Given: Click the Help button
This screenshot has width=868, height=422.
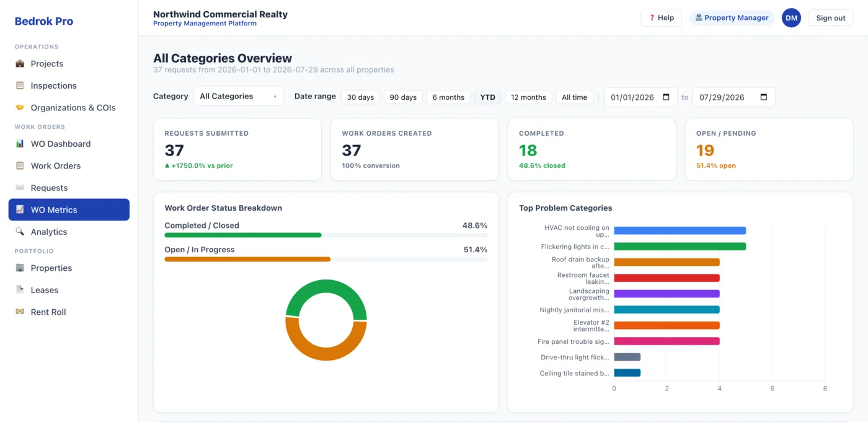Looking at the screenshot, I should tap(662, 18).
